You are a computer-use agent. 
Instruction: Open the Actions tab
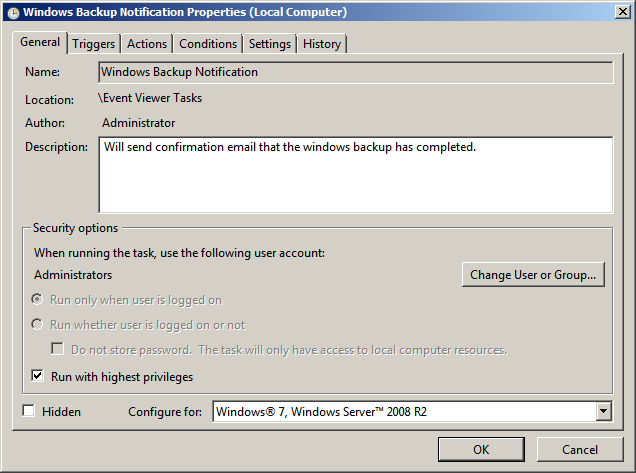click(x=147, y=44)
